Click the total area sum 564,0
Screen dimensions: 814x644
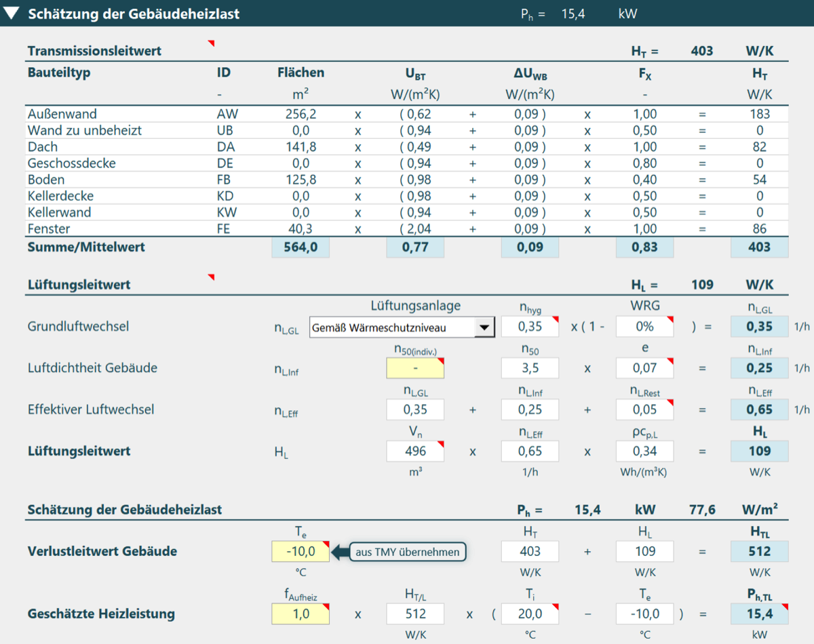tap(301, 247)
